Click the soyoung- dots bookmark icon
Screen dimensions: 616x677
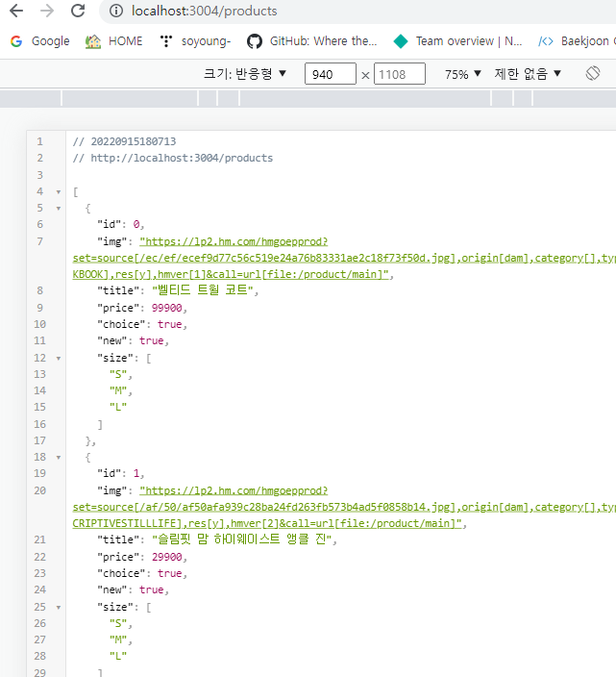click(x=166, y=41)
